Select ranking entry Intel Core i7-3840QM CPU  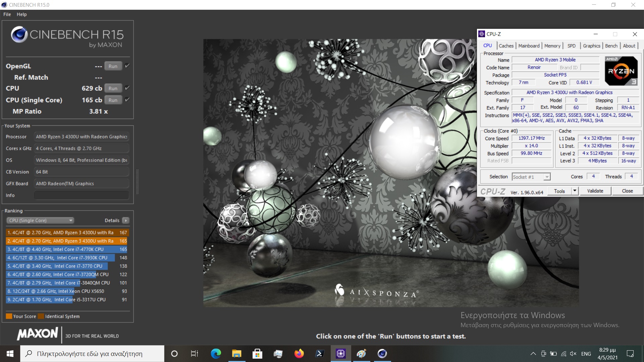[x=67, y=283]
